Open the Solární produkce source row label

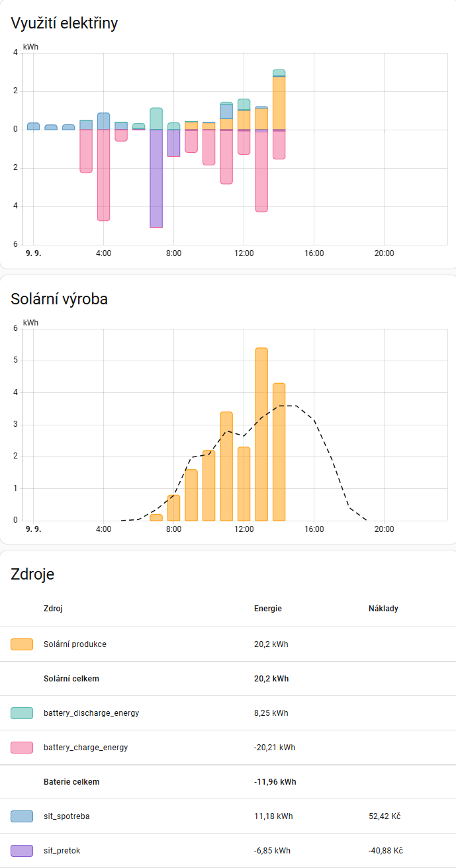(x=75, y=644)
